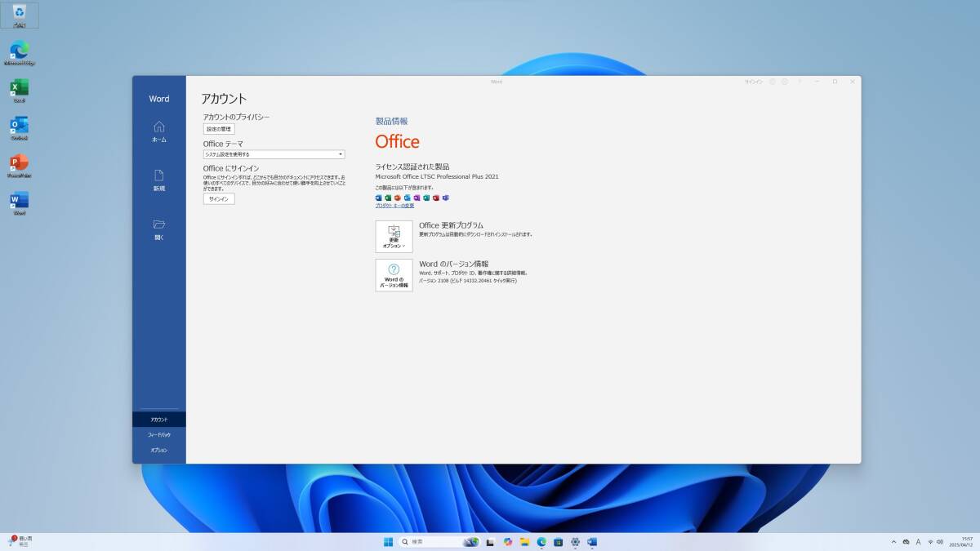
Task: Select the Recycle Bin desktop icon
Action: coord(20,16)
